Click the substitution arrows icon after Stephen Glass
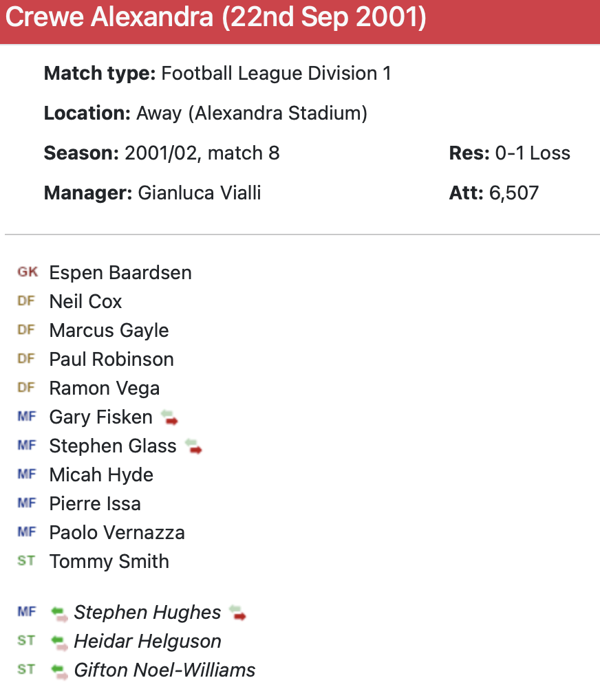This screenshot has height=700, width=600. [x=193, y=446]
